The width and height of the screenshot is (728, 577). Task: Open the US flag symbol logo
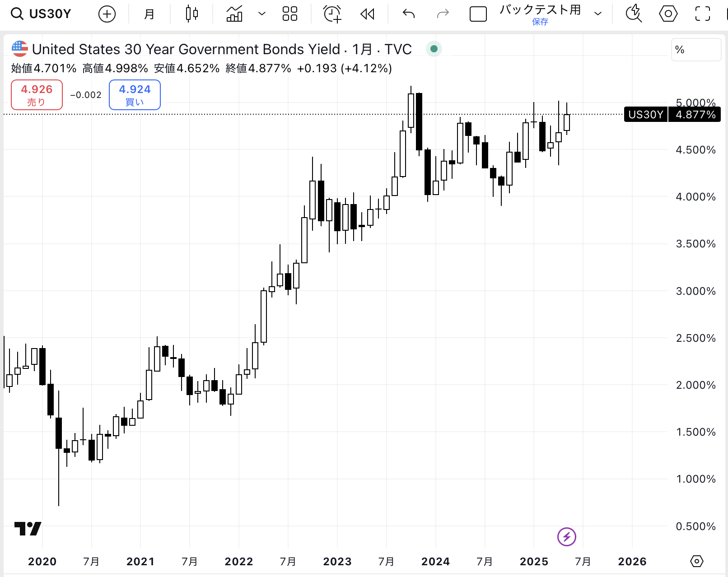click(x=19, y=49)
